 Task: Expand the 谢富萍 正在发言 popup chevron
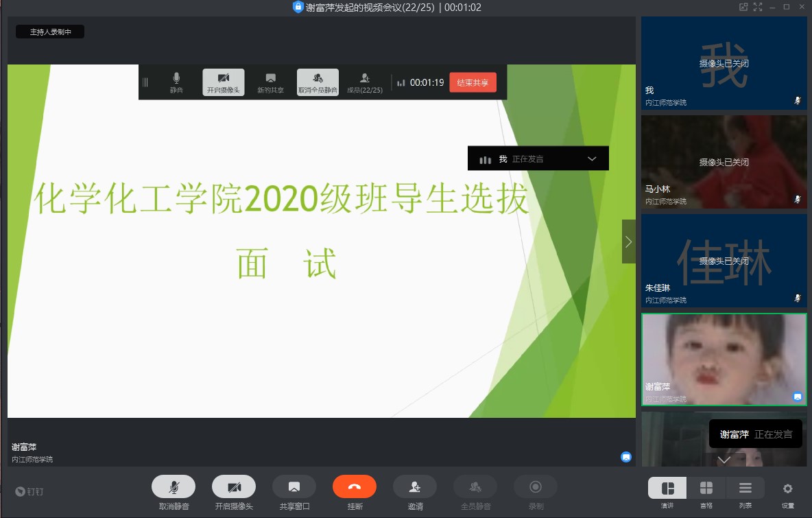pyautogui.click(x=724, y=460)
